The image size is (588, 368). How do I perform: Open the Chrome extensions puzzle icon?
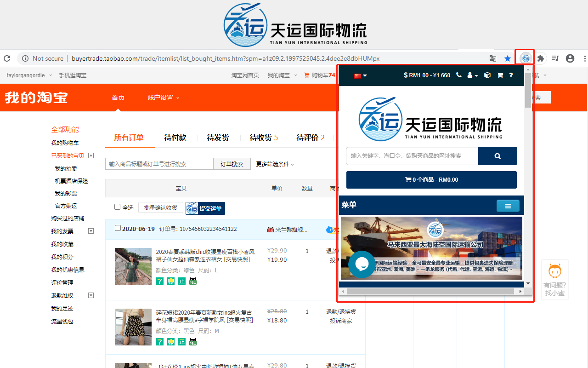[541, 58]
